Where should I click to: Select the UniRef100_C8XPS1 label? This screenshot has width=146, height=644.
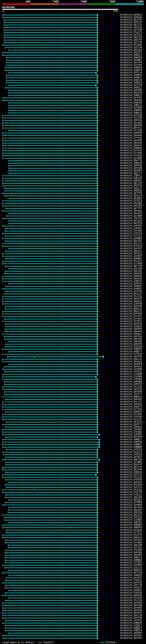(x=131, y=372)
